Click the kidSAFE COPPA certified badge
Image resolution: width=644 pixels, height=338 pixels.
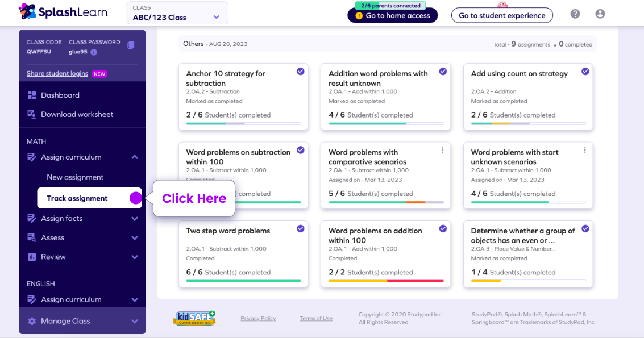194,319
